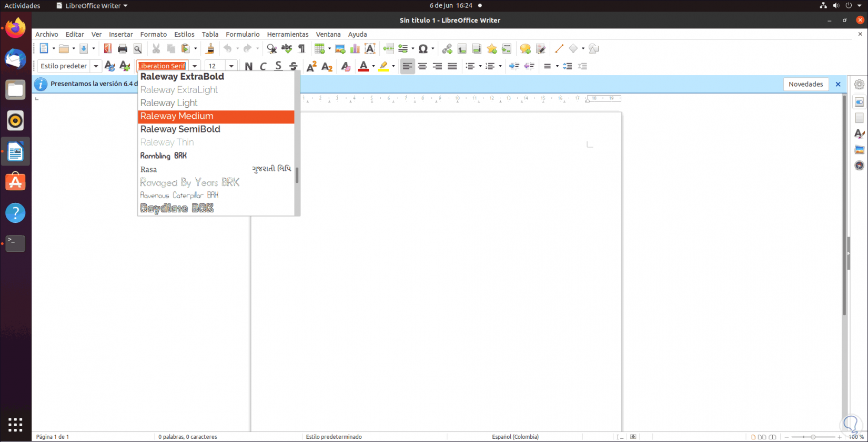The image size is (868, 442).
Task: Toggle strikethrough formatting
Action: coord(293,66)
